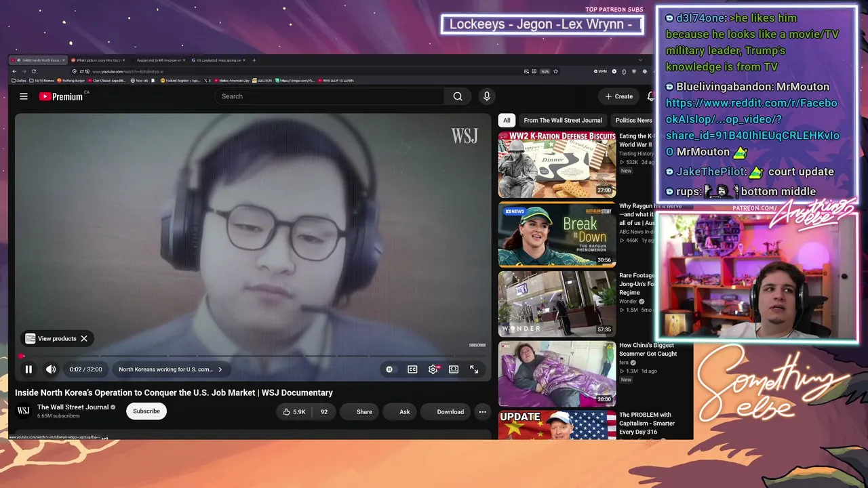868x488 pixels.
Task: Open the browser tab list dropdown arrow
Action: pyautogui.click(x=640, y=60)
